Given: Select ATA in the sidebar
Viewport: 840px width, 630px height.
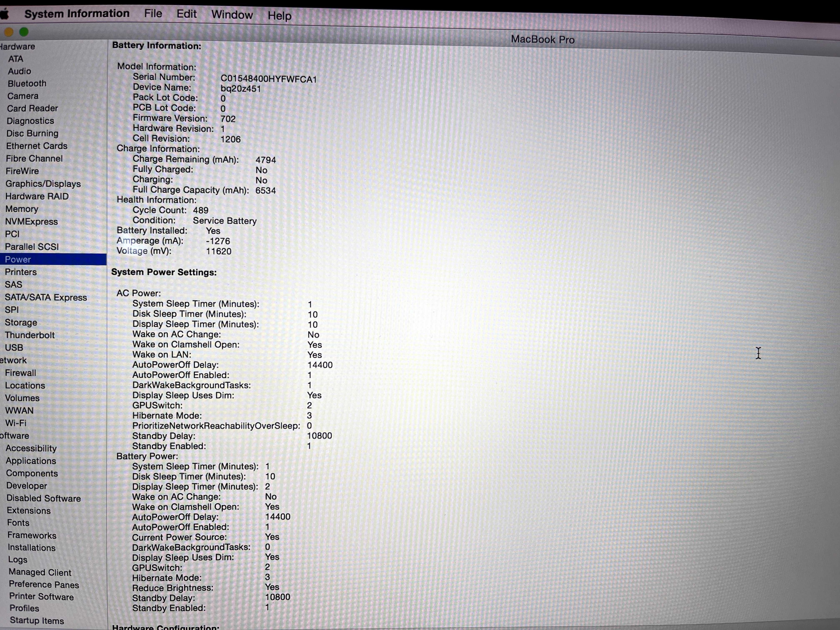Looking at the screenshot, I should pyautogui.click(x=16, y=59).
